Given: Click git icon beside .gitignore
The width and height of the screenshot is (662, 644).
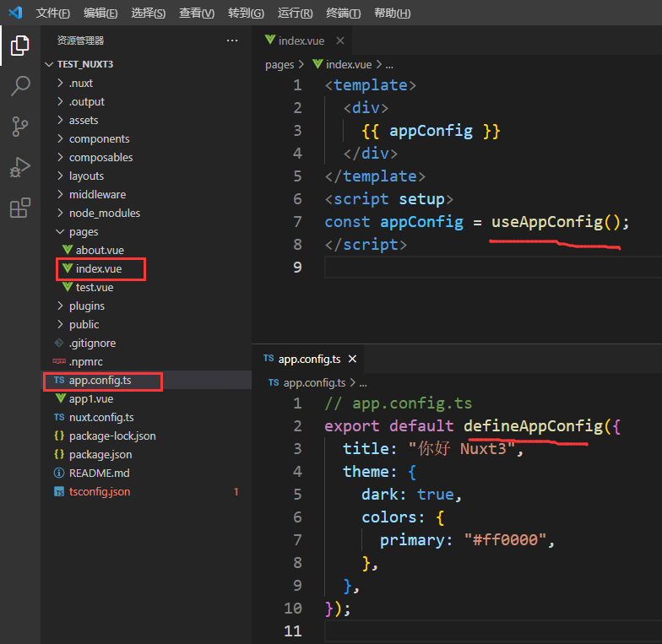Looking at the screenshot, I should [x=59, y=343].
